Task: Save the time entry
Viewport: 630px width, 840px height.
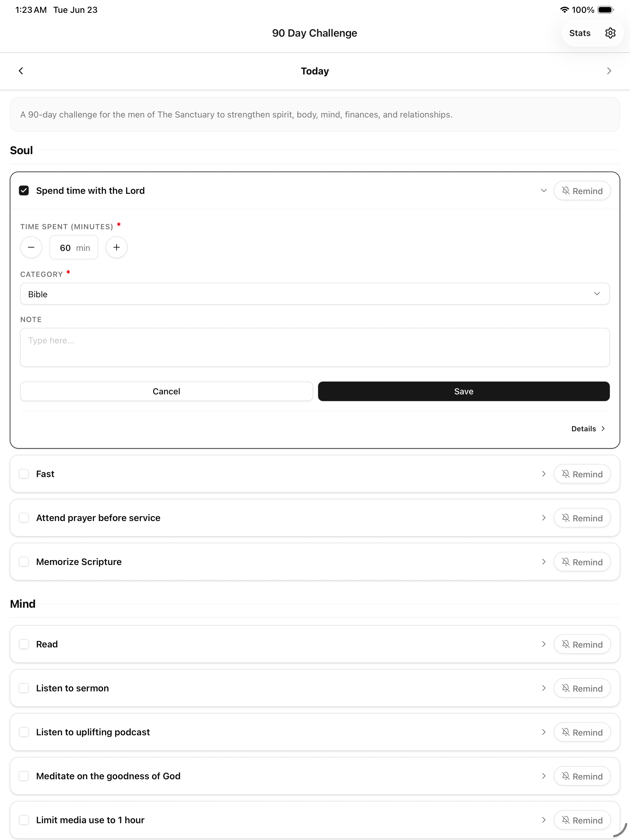Action: coord(464,391)
